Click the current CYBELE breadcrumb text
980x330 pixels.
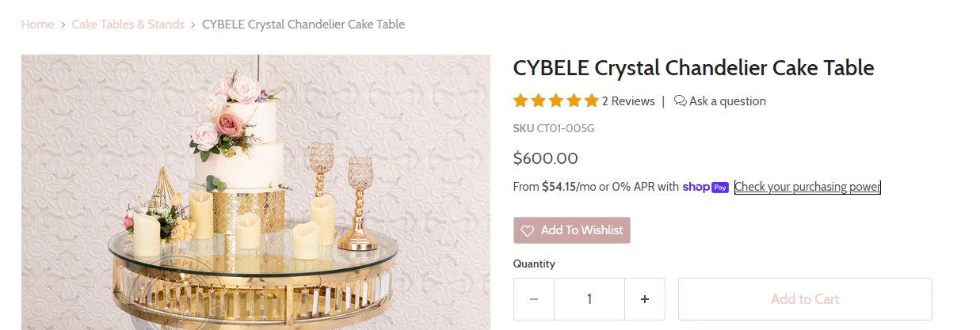click(x=303, y=25)
